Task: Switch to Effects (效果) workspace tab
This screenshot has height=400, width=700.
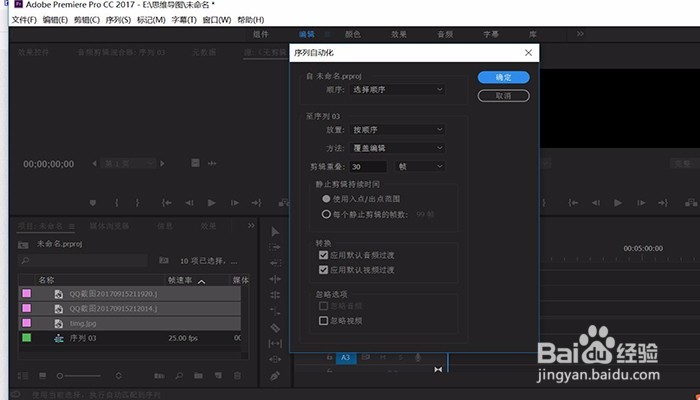Action: pos(399,34)
